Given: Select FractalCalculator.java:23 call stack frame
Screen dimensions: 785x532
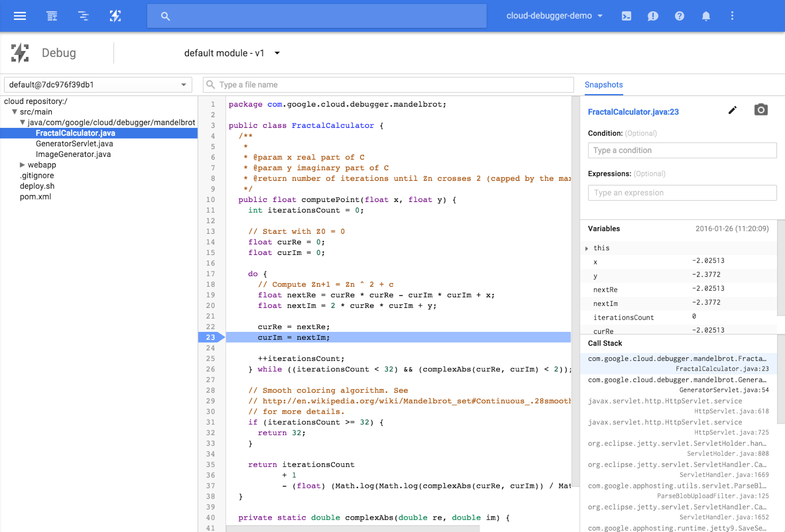Looking at the screenshot, I should point(679,363).
